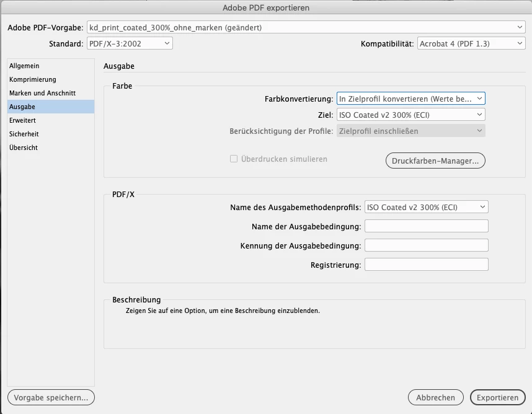Open the Name des Ausgabemethodenprofils dropdown

(426, 207)
